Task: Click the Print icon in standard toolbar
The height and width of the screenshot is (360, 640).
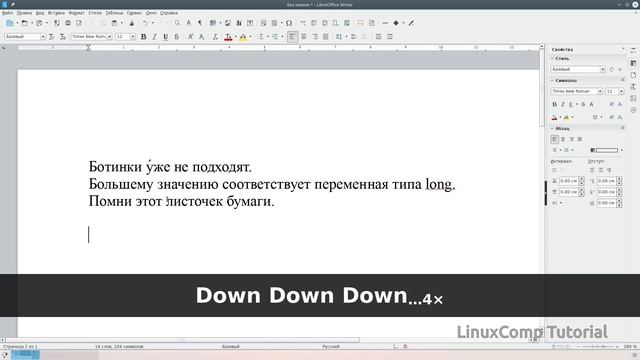Action: click(x=68, y=23)
